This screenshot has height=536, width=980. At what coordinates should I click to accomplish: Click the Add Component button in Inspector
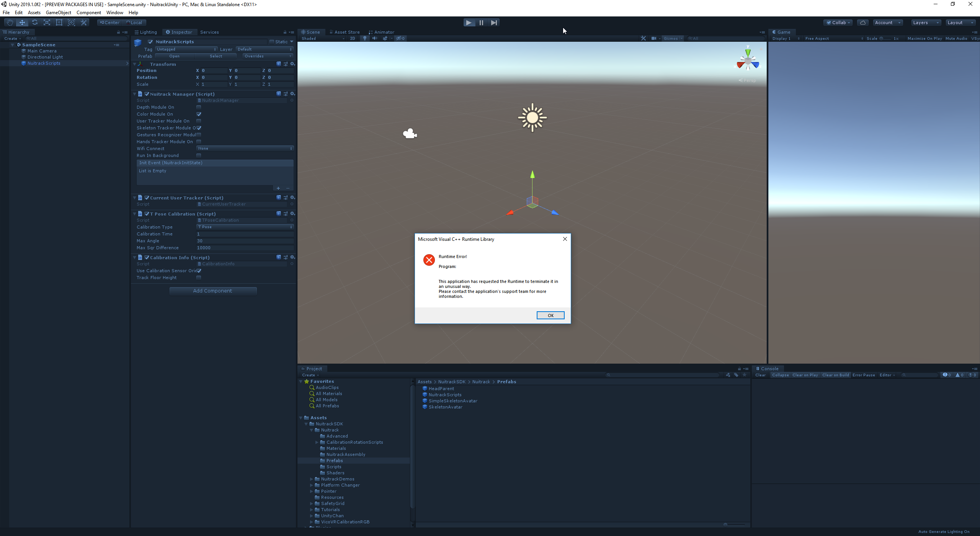click(212, 291)
